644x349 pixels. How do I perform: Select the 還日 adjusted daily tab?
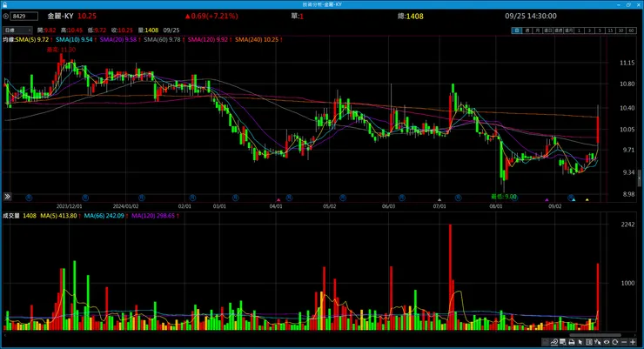click(547, 30)
